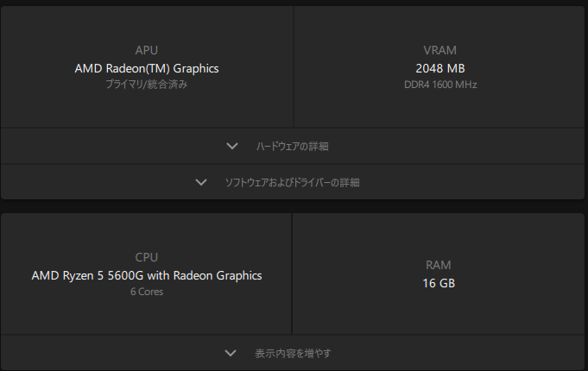Click the chevron beside ハードウェアの詳細
This screenshot has width=588, height=371.
pos(232,146)
